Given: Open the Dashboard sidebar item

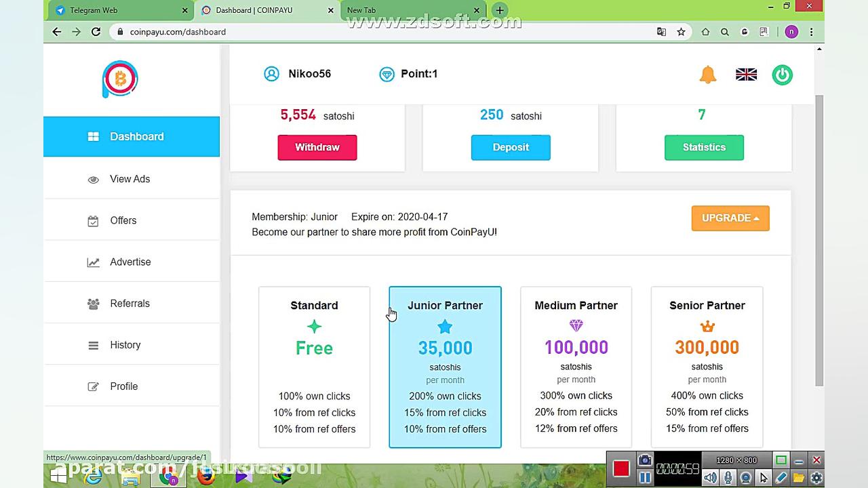Looking at the screenshot, I should coord(132,136).
